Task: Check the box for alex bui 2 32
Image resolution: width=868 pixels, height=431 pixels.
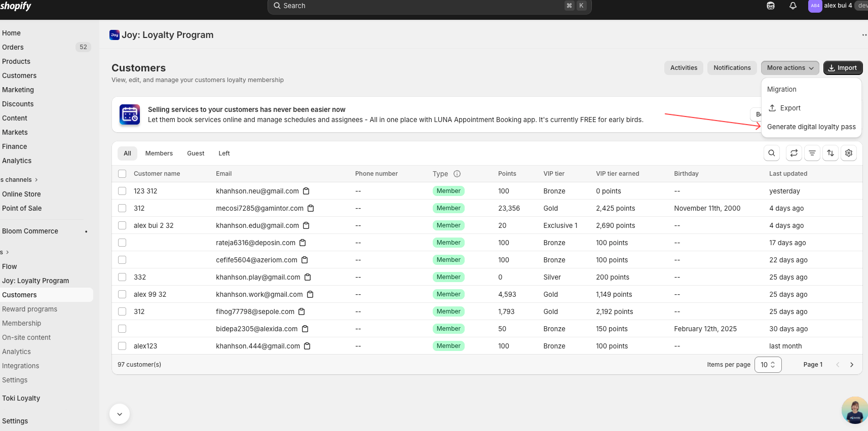Action: click(x=122, y=225)
